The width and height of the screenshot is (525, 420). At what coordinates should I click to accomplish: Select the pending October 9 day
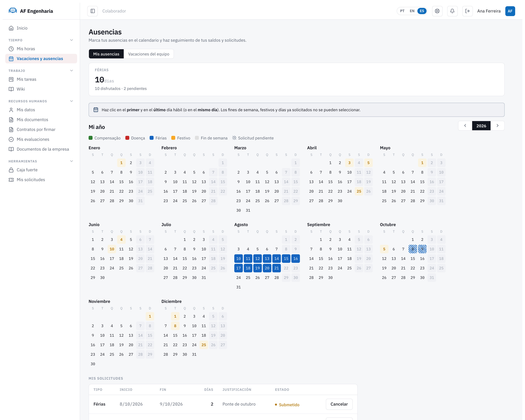pos(422,249)
